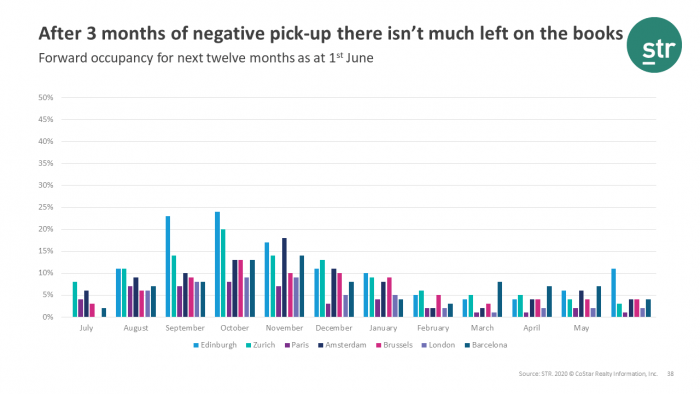
Task: Click the Barcelona legend label
Action: [489, 345]
